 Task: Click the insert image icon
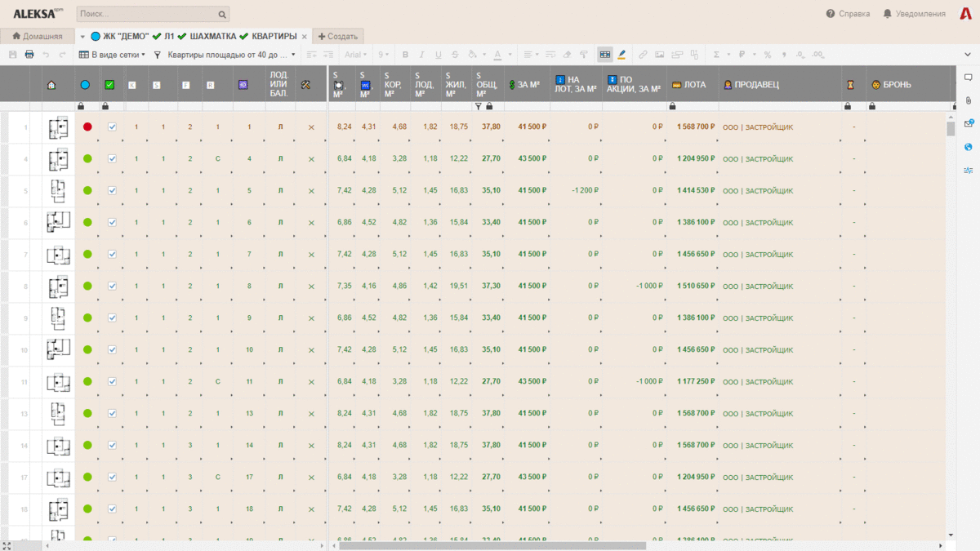coord(659,55)
